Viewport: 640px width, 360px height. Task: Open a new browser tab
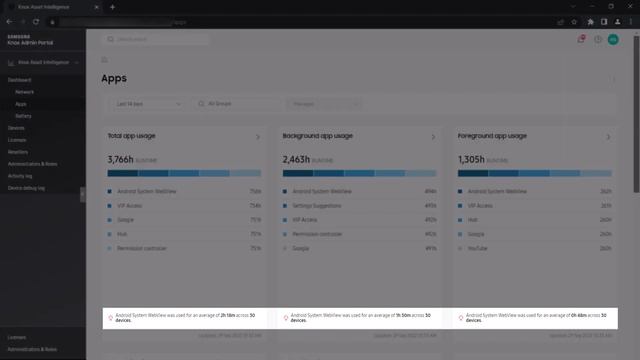[112, 7]
